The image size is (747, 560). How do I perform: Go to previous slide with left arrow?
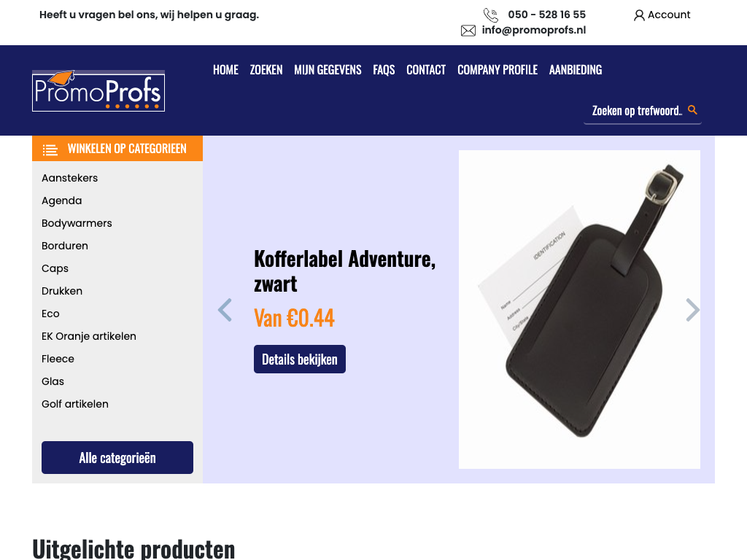[225, 310]
